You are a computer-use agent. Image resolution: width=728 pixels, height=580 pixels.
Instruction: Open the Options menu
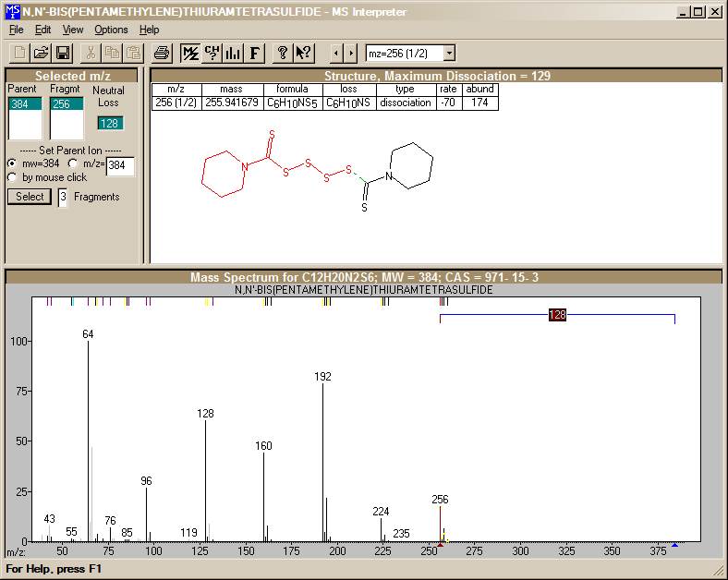click(111, 30)
